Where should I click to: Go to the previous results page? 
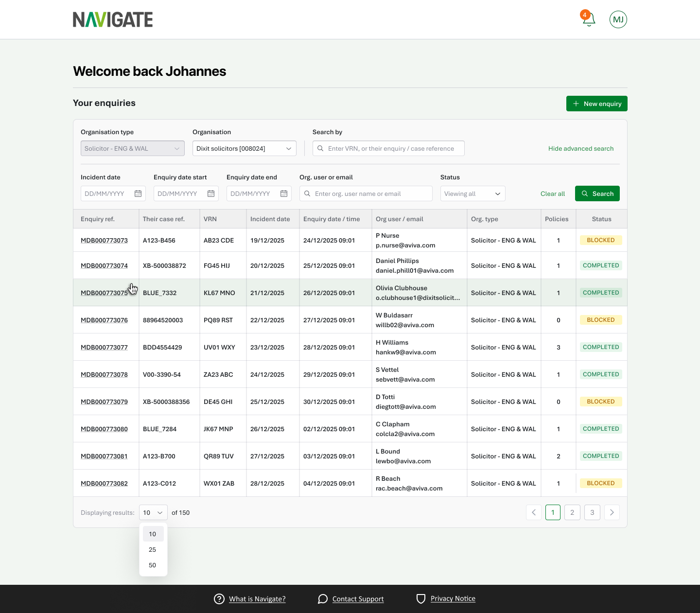pyautogui.click(x=534, y=512)
